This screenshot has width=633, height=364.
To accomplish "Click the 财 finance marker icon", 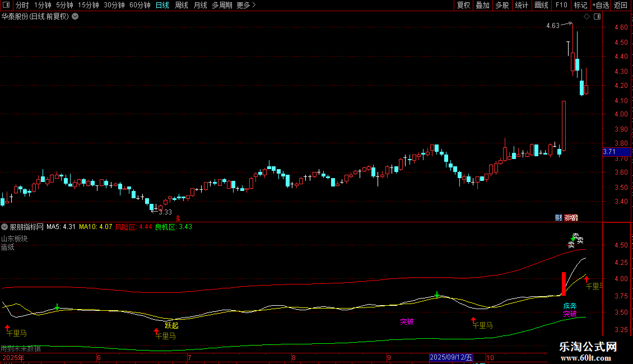I will pos(558,217).
